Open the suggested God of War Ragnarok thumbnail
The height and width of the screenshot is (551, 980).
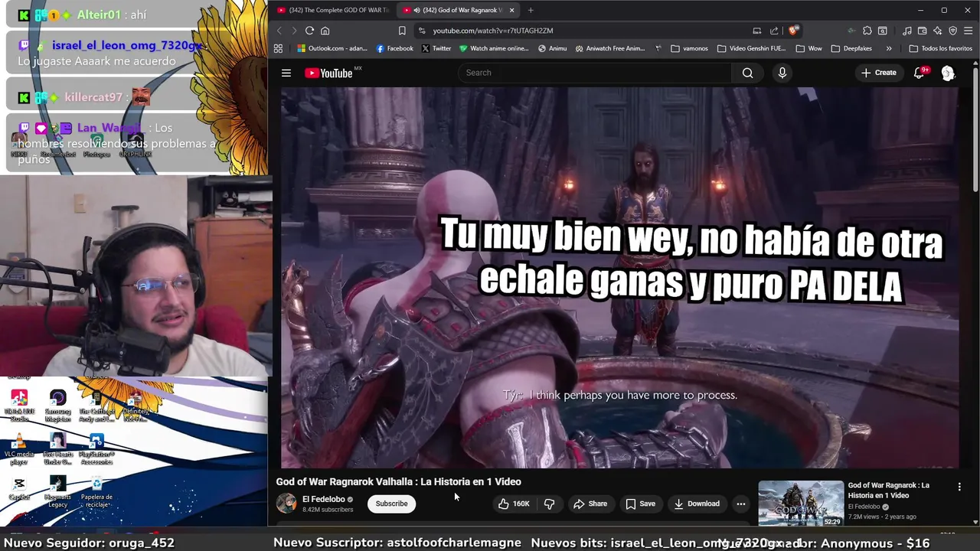click(801, 503)
